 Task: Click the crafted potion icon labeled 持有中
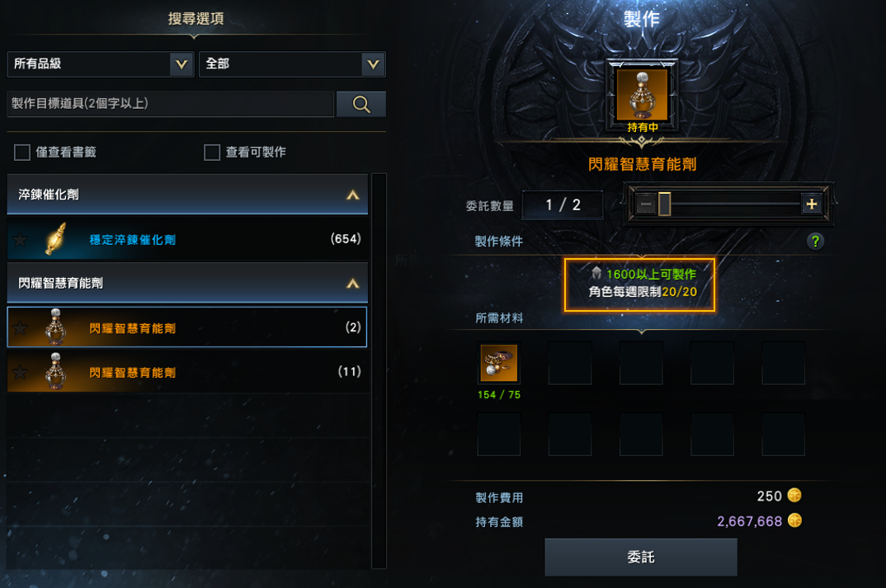coord(642,95)
